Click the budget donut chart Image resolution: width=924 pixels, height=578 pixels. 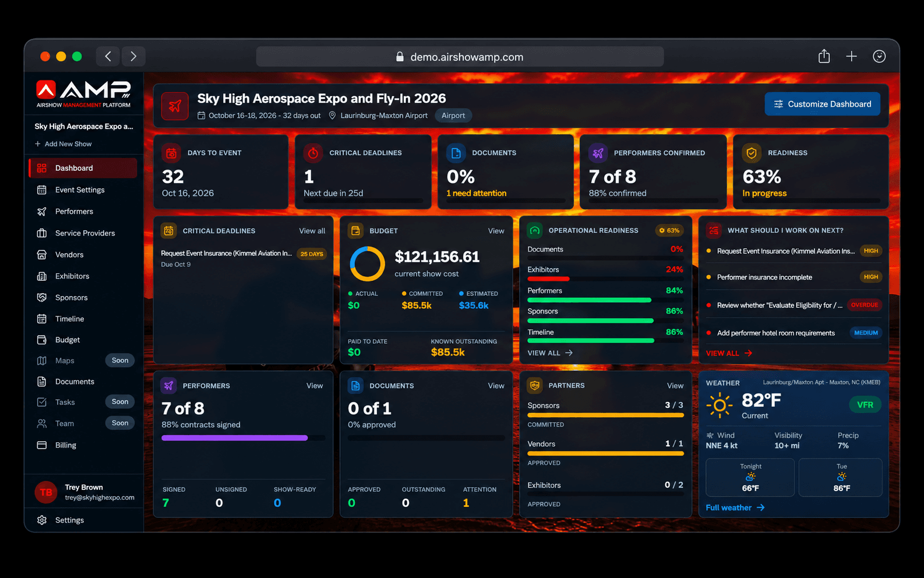click(x=367, y=264)
